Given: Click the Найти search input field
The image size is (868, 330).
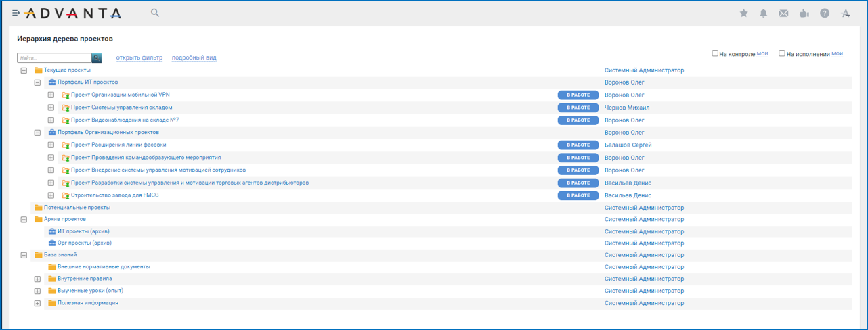Looking at the screenshot, I should click(x=54, y=58).
